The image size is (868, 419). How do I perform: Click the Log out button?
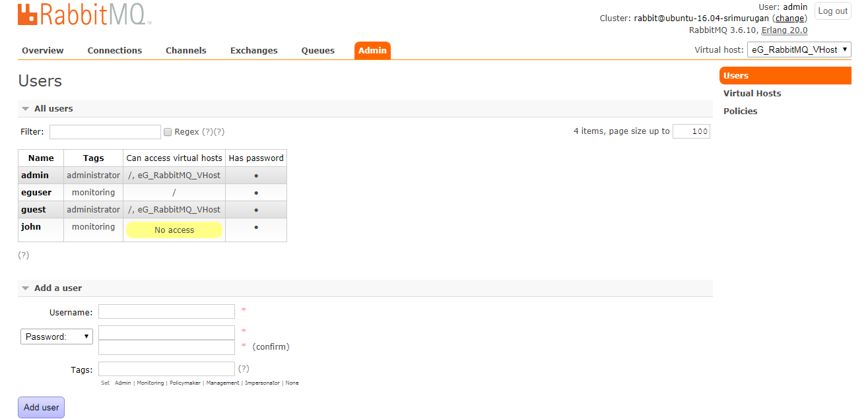[833, 11]
